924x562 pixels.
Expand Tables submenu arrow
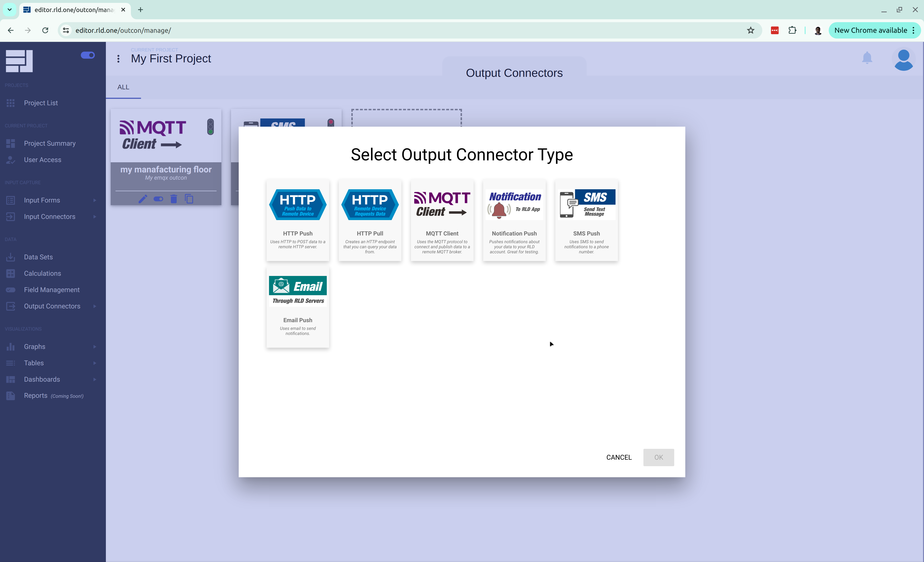(95, 363)
